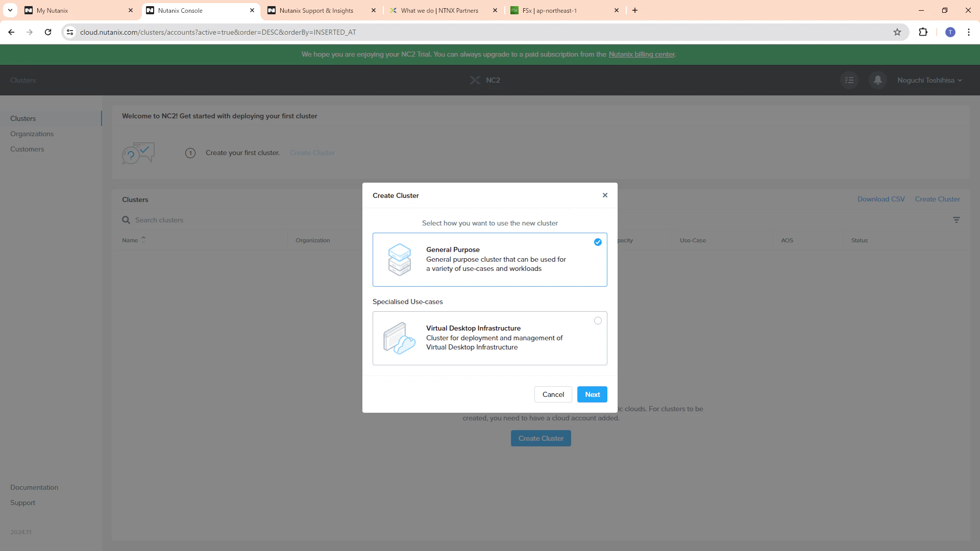Open Organizations in the sidebar

32,134
